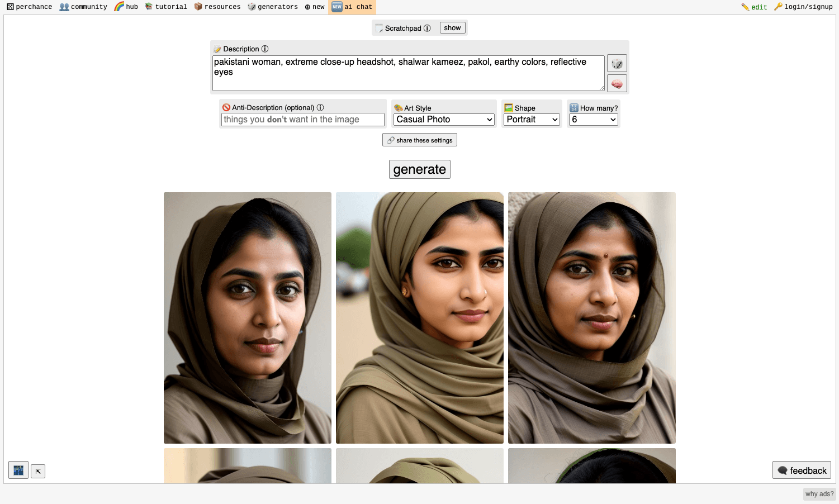The height and width of the screenshot is (504, 839).
Task: Click the brain icon to enhance the prompt
Action: pyautogui.click(x=617, y=83)
